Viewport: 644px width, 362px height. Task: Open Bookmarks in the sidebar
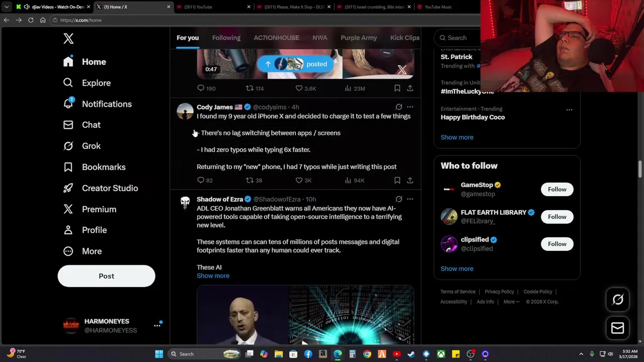pyautogui.click(x=94, y=167)
